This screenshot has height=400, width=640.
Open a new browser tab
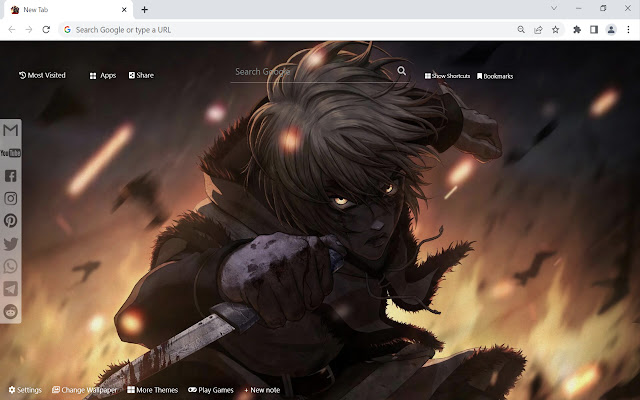pos(144,10)
